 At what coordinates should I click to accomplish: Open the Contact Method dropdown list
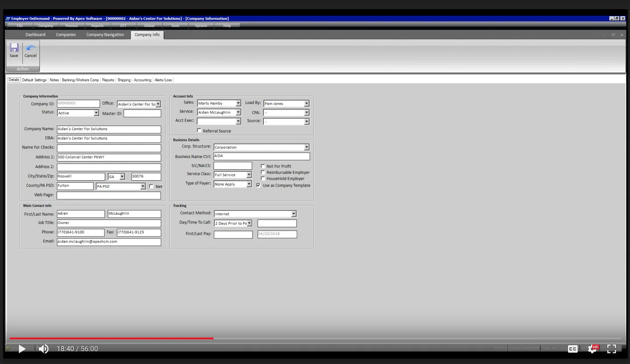[x=294, y=213]
